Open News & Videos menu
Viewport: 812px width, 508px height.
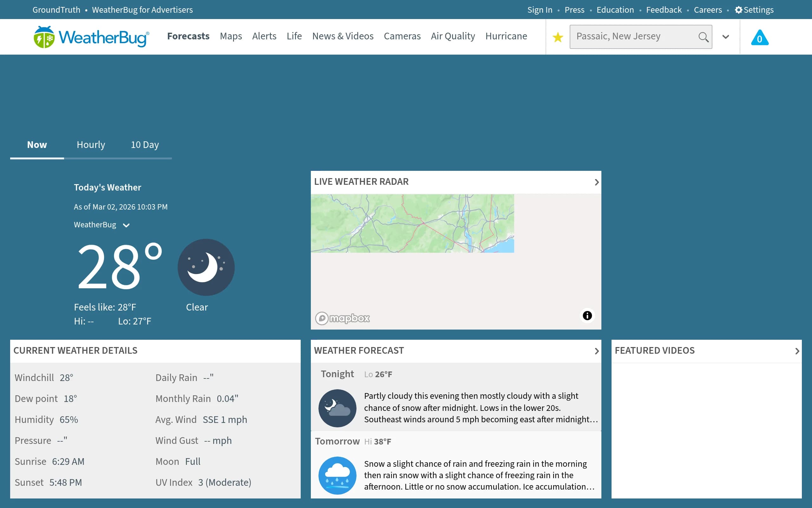coord(343,36)
